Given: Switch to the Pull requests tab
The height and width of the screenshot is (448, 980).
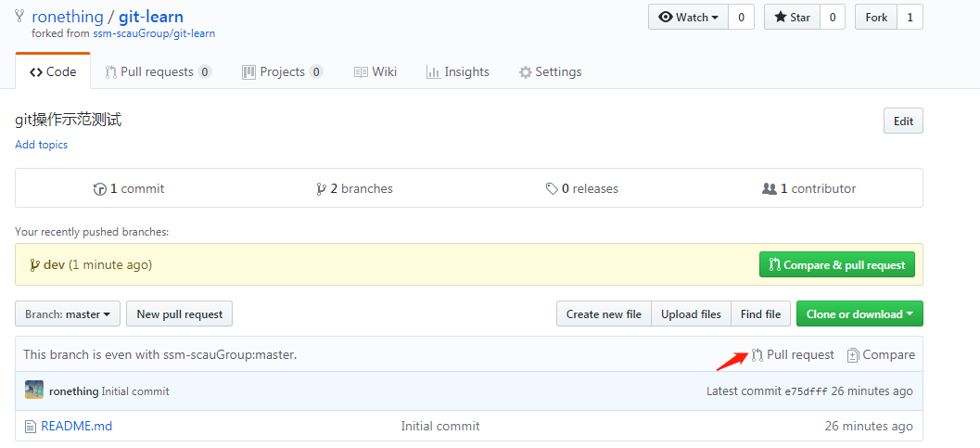Looking at the screenshot, I should [x=159, y=71].
